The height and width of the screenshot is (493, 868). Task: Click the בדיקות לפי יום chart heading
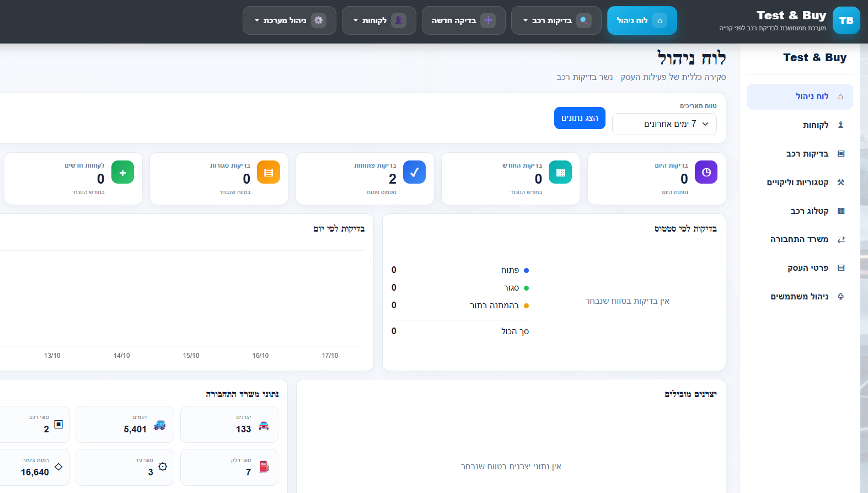(x=339, y=228)
